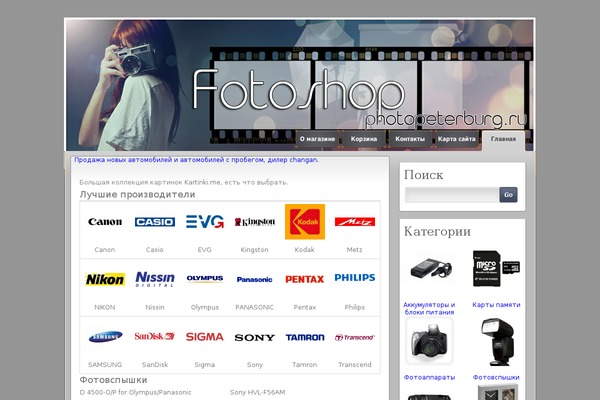The image size is (600, 400).
Task: Open the Metz brand logo
Action: pyautogui.click(x=355, y=222)
